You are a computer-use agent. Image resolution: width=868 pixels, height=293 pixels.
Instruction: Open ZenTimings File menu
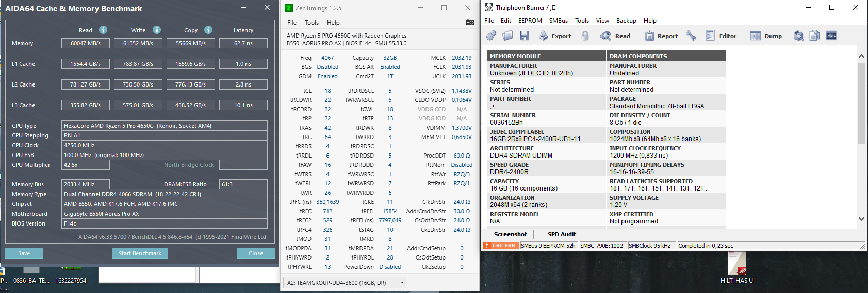click(292, 23)
